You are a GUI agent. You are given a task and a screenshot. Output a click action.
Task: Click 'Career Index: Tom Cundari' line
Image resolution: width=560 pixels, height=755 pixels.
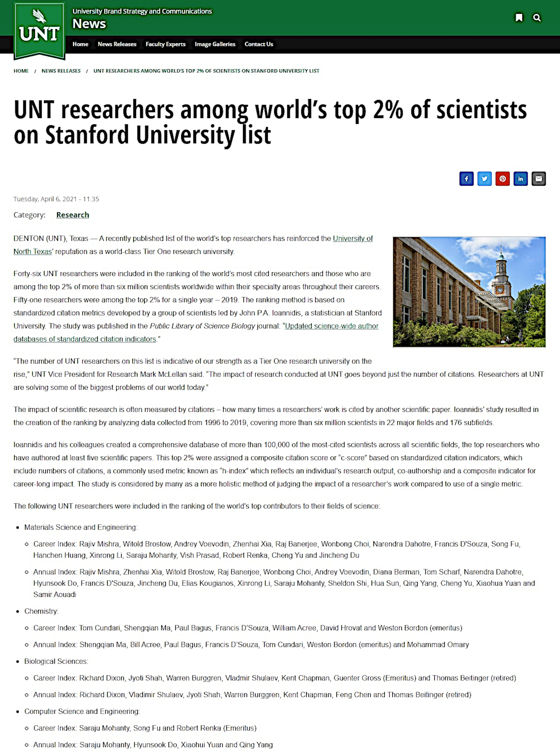coord(248,628)
